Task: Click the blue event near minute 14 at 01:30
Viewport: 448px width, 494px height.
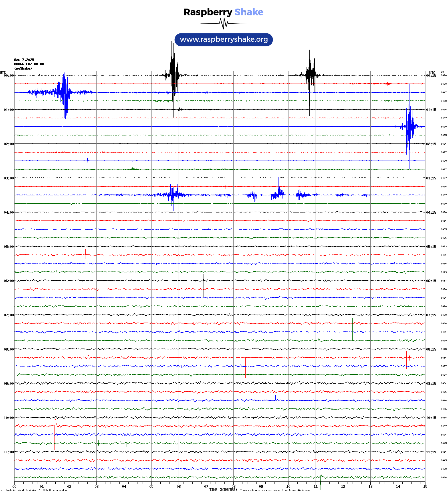Action: pos(409,126)
